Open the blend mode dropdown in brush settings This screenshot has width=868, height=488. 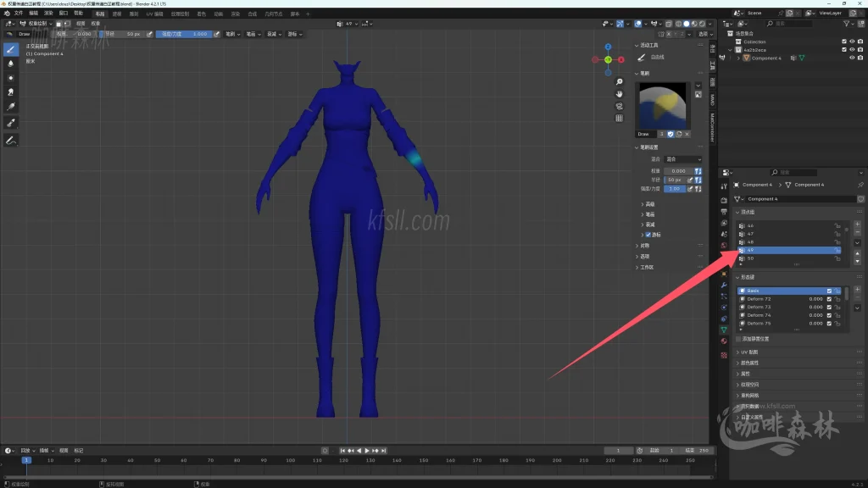(683, 159)
